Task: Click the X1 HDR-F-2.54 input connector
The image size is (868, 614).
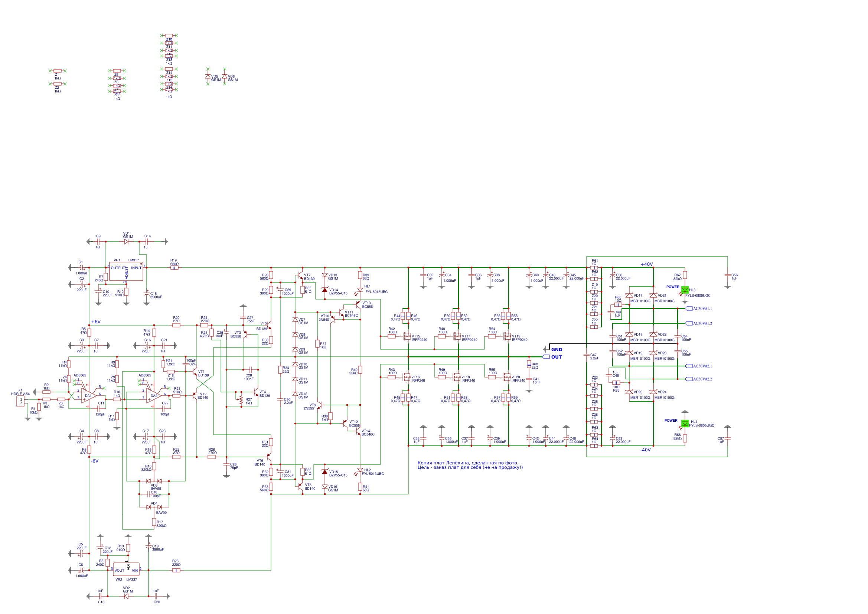Action: (21, 401)
